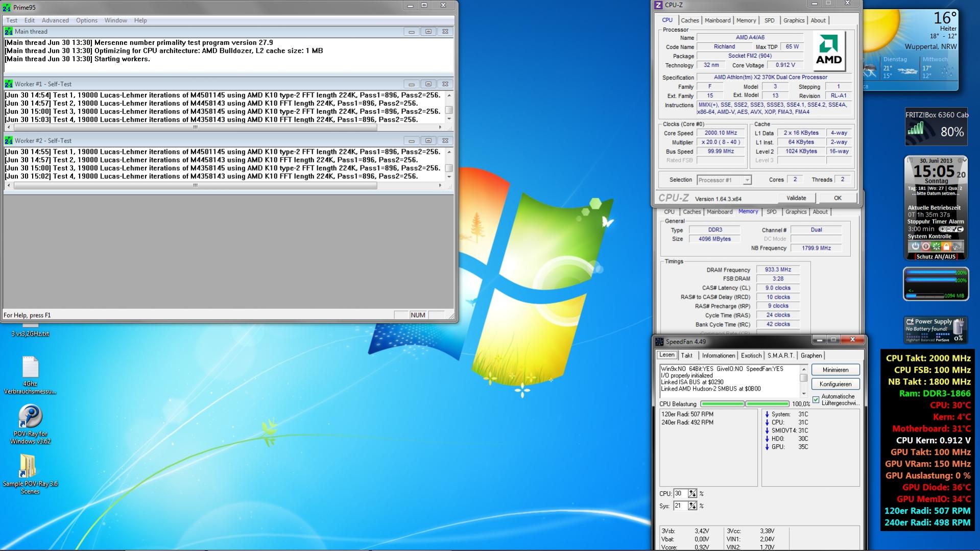Click the Validate button in CPU-Z
This screenshot has height=551, width=980.
pos(796,198)
